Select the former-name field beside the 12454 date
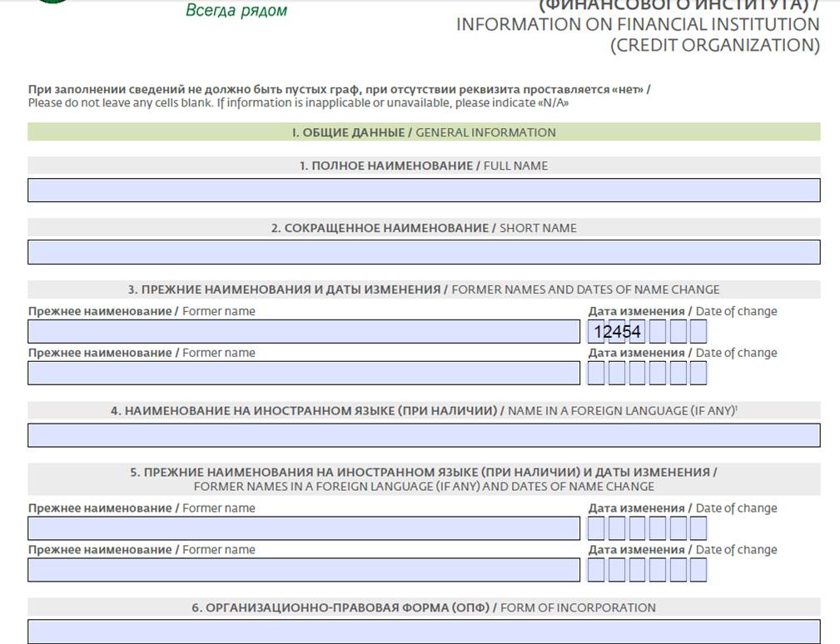Viewport: 840px width, 644px height. [304, 331]
